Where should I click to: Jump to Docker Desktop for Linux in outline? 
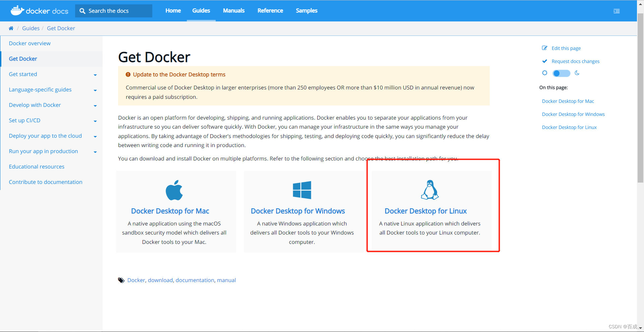coord(569,127)
